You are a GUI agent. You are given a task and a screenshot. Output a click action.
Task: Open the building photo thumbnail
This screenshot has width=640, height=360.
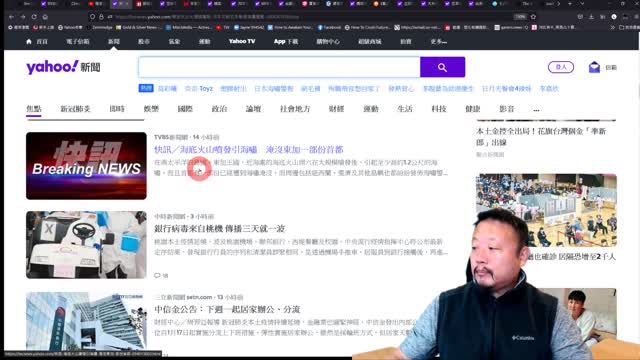86,321
